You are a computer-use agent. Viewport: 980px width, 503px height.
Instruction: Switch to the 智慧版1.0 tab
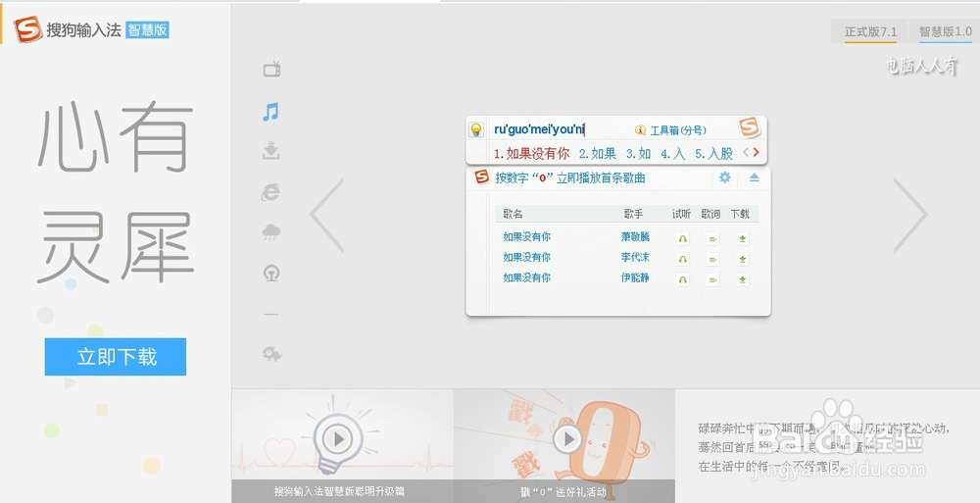click(945, 32)
